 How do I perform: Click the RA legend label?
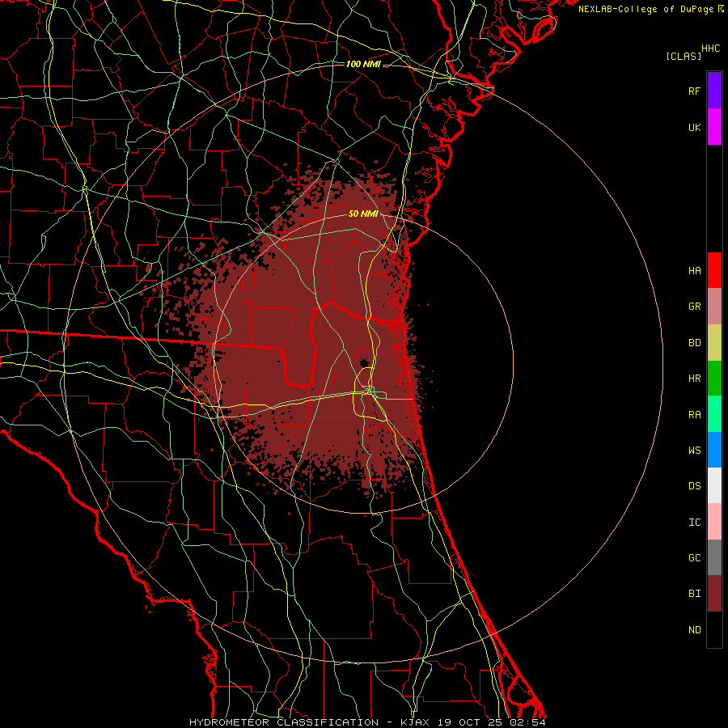point(694,415)
